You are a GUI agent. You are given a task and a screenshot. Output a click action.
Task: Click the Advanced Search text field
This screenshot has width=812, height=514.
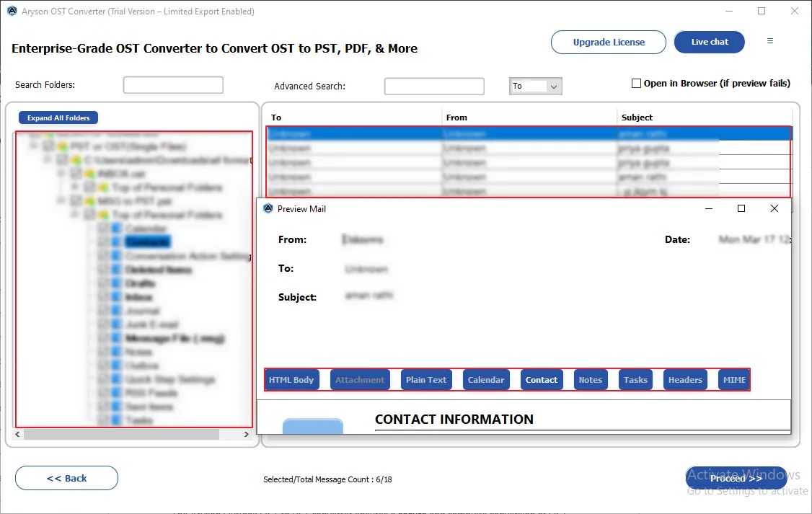point(434,87)
